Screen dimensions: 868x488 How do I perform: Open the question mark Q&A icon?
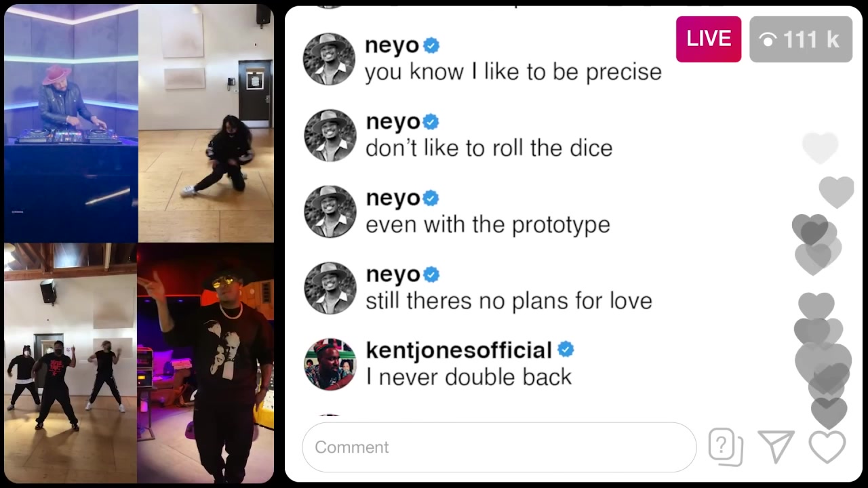[726, 447]
